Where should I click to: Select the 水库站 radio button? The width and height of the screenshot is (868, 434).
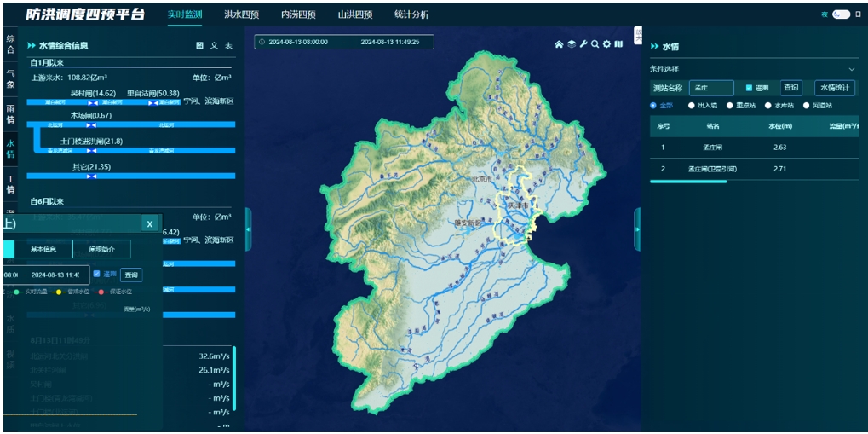[x=767, y=105]
